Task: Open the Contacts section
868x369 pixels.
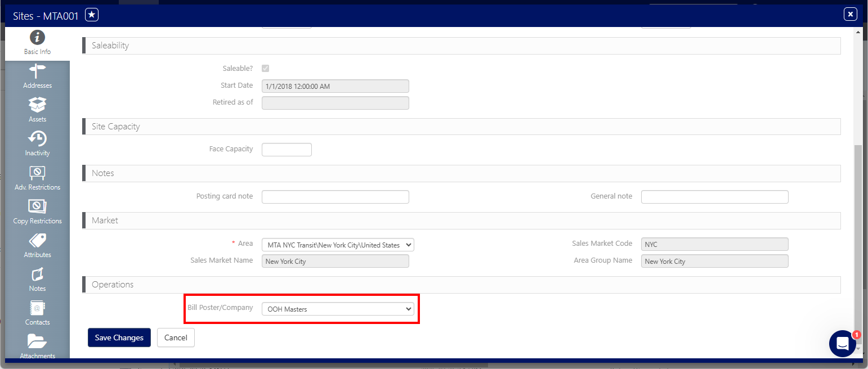Action: [x=37, y=313]
